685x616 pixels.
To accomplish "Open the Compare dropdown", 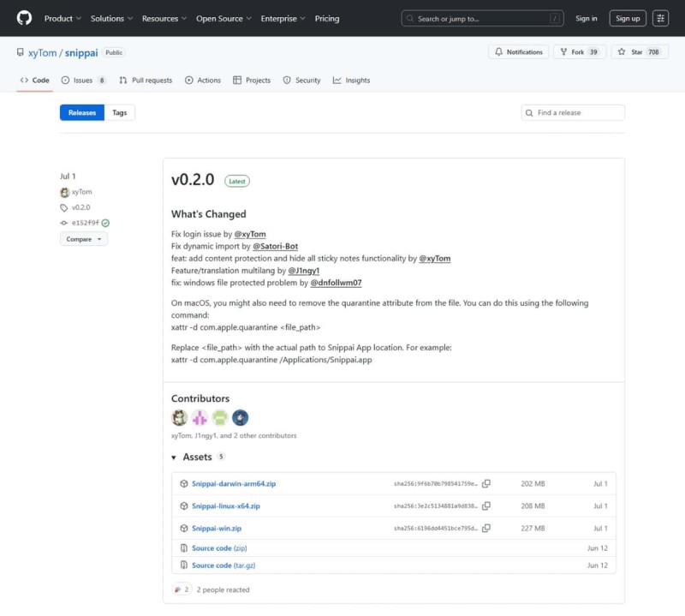I will [83, 239].
